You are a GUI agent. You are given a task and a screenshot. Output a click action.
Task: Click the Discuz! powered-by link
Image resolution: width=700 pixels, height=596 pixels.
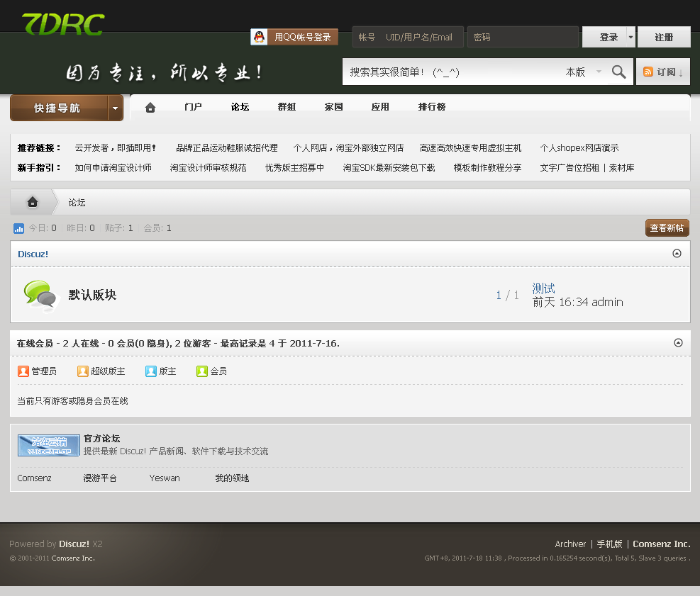(x=74, y=544)
